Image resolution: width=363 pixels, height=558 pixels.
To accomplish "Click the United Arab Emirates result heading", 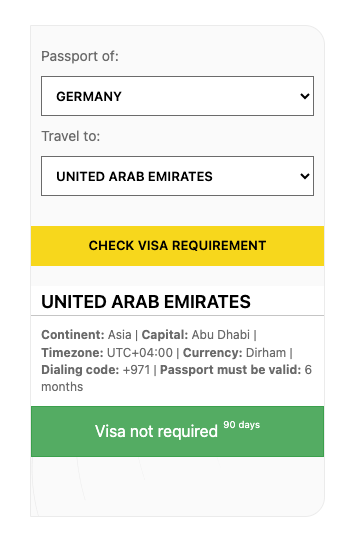I will coord(146,302).
